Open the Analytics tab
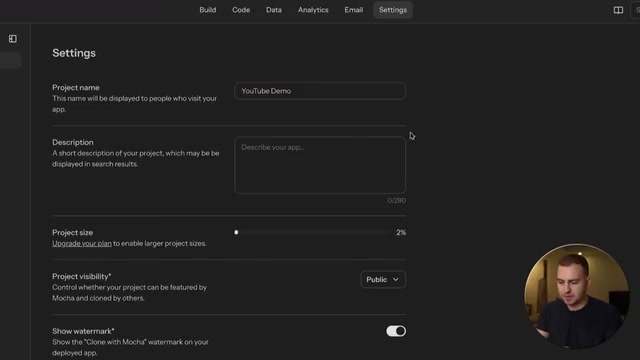Screen dimensions: 640x360 click(x=313, y=10)
